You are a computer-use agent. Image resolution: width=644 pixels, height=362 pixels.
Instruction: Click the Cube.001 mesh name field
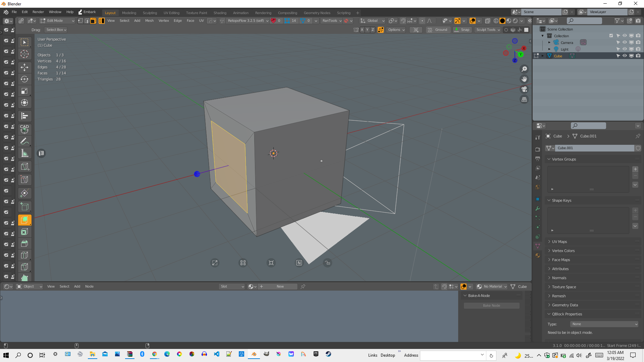click(x=595, y=148)
